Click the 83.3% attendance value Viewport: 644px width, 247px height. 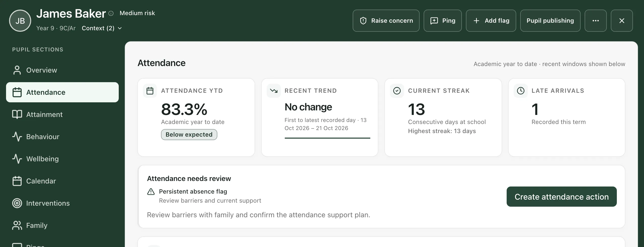click(184, 109)
